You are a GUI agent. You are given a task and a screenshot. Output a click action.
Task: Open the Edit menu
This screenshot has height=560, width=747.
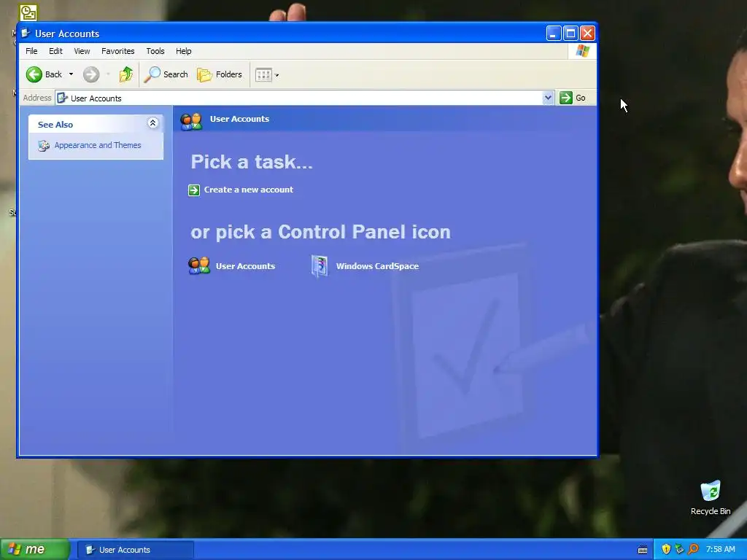point(55,51)
